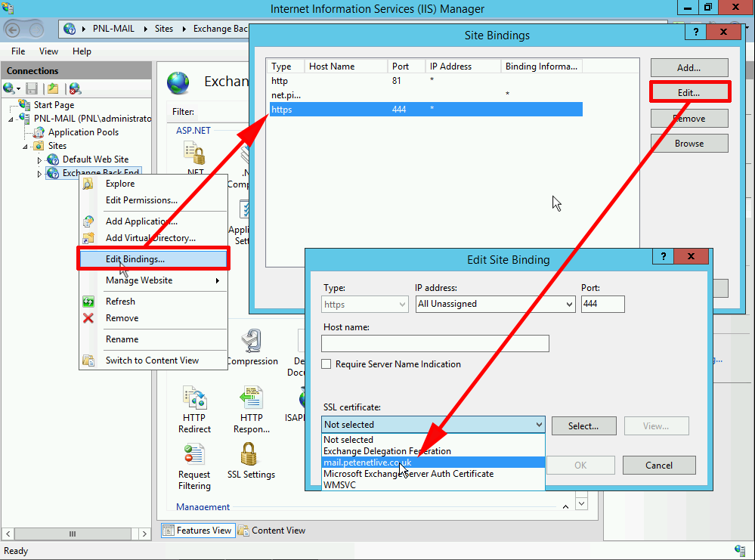This screenshot has width=755, height=560.
Task: Click the Port field showing 444
Action: (x=603, y=304)
